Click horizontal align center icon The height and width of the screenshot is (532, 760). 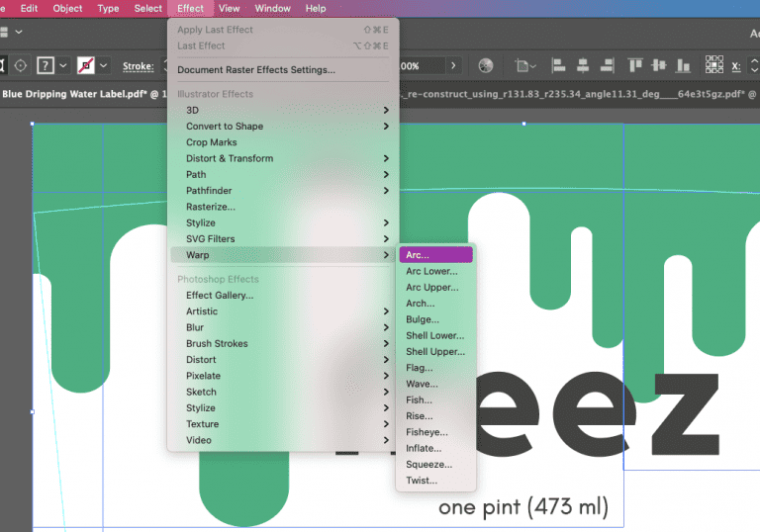click(583, 66)
